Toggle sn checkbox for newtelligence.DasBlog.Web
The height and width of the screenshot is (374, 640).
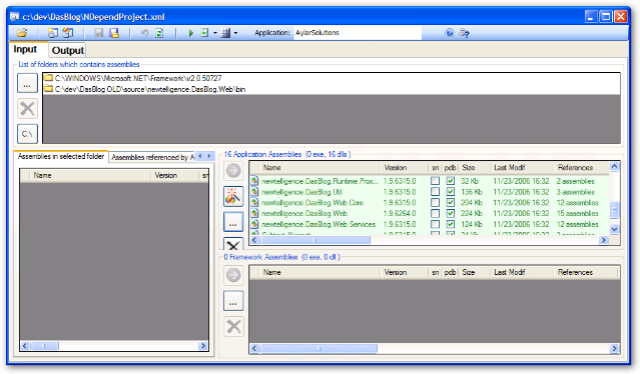[435, 214]
